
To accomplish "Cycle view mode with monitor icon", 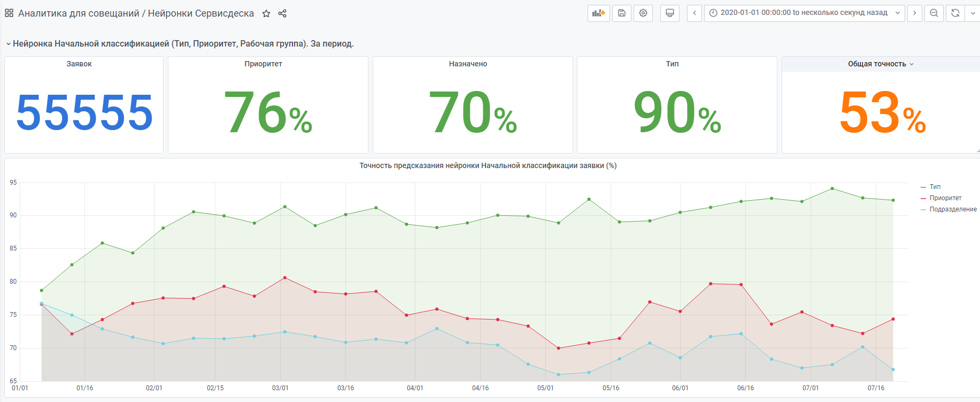I will pos(670,13).
